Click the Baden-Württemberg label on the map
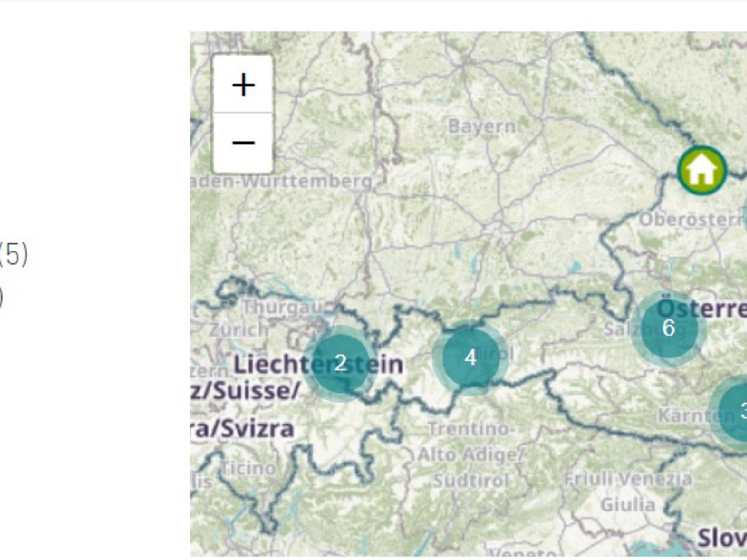 (x=282, y=181)
